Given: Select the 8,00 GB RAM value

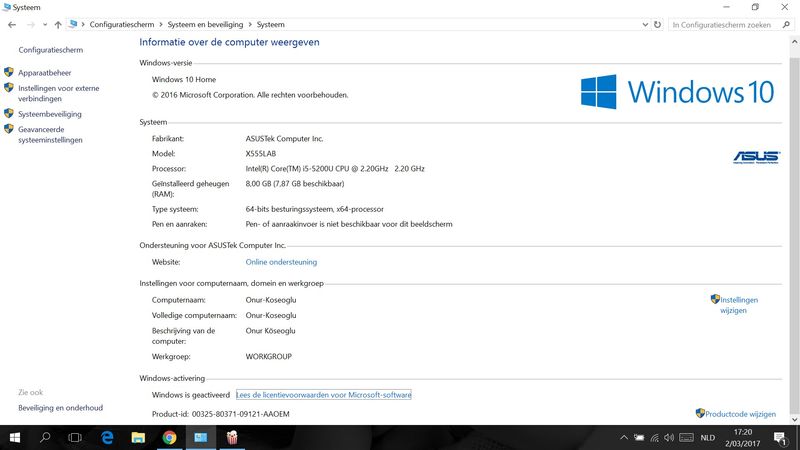Looking at the screenshot, I should [x=295, y=184].
